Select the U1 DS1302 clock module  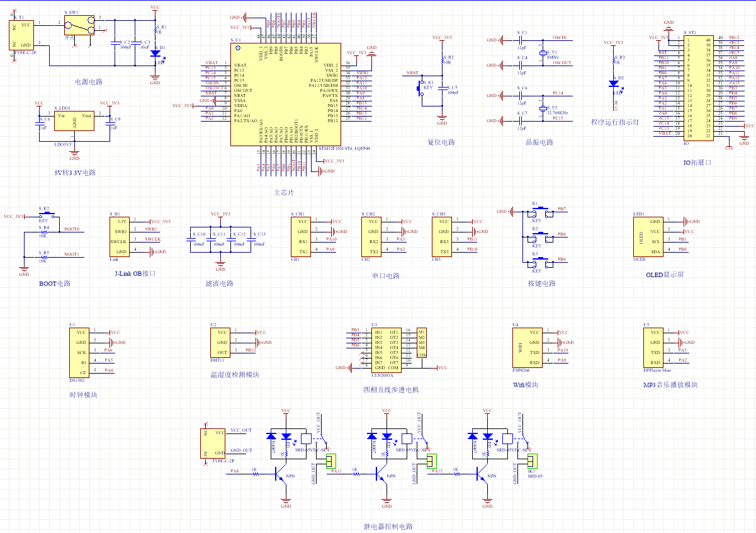pos(79,353)
